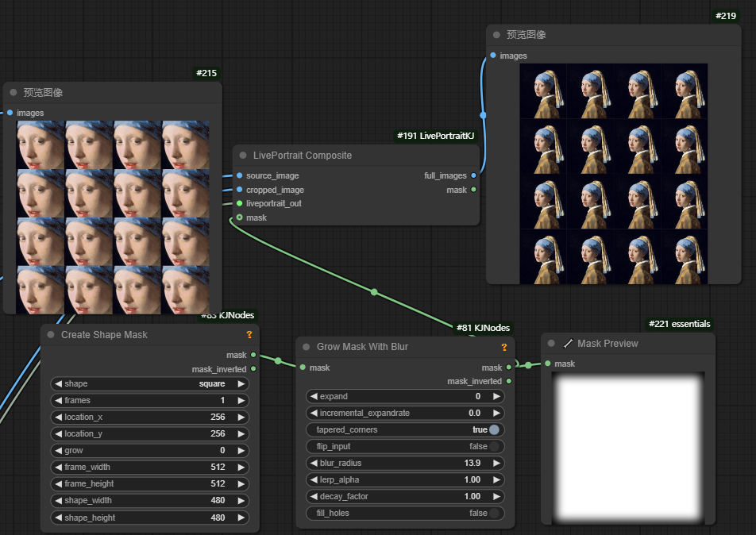Click the #221 essentials badge
Screen dimensions: 756x535
tap(679, 324)
